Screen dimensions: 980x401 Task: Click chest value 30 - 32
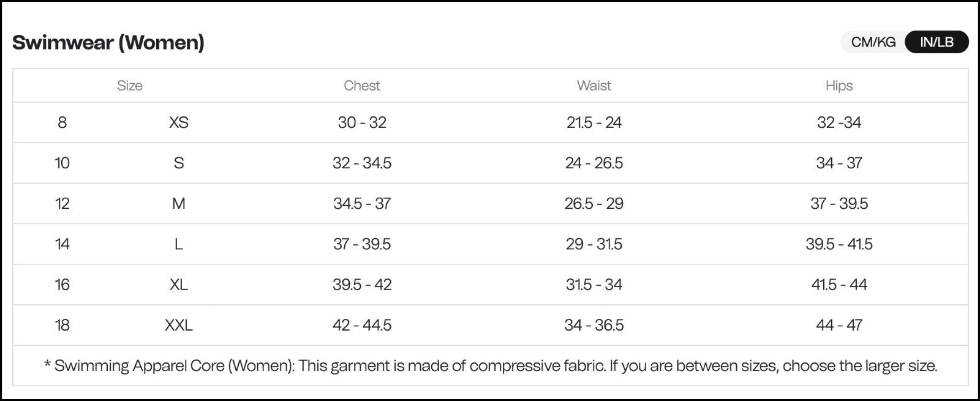click(x=362, y=122)
